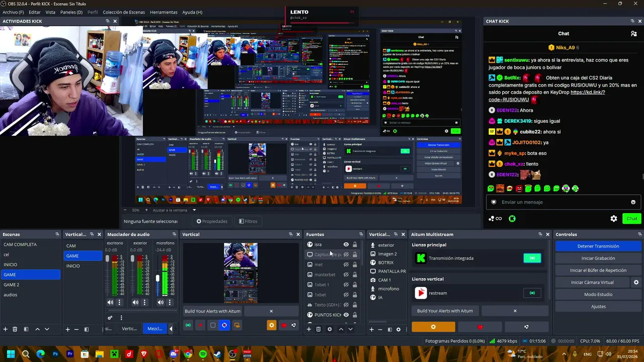Adjust the exterior volume fader
This screenshot has width=644, height=362.
(132, 258)
